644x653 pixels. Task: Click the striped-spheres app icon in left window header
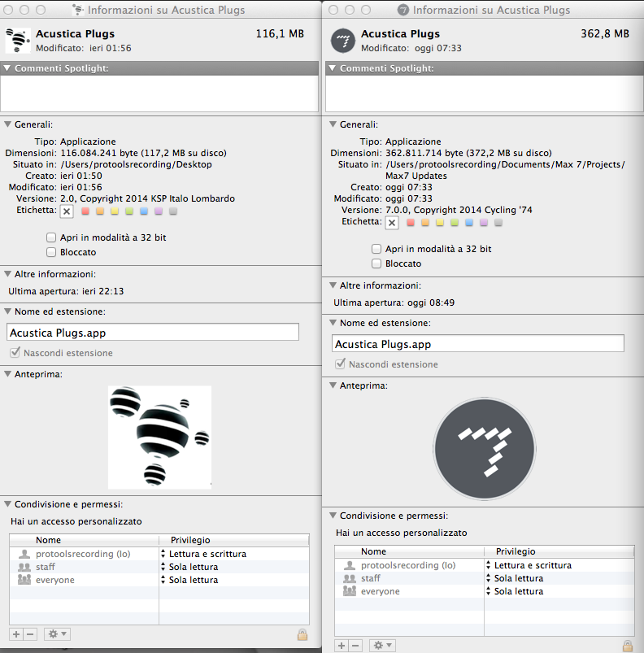[x=18, y=41]
